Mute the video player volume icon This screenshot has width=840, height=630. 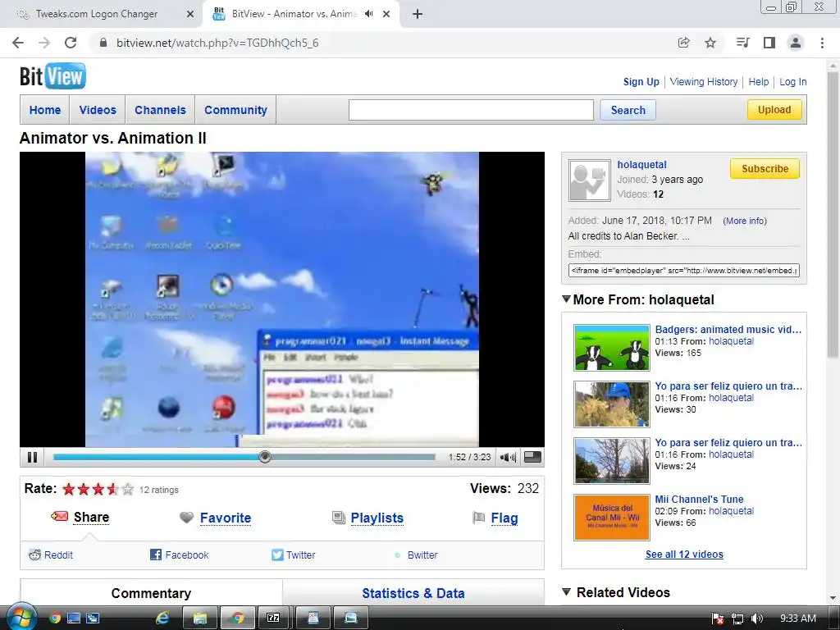point(507,457)
